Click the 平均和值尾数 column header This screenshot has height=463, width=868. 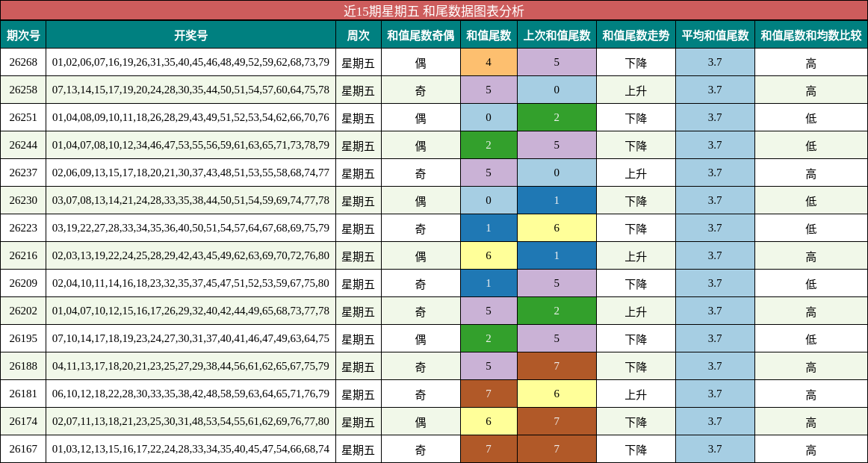715,35
